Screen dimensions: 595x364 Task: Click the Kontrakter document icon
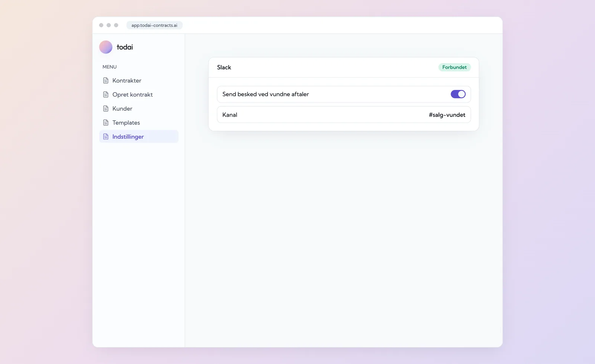coord(106,81)
